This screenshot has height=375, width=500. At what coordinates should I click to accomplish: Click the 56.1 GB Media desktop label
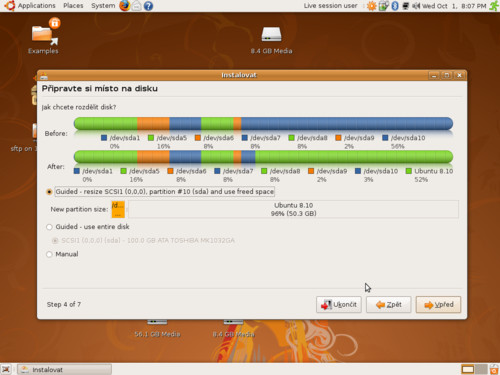coord(157,334)
